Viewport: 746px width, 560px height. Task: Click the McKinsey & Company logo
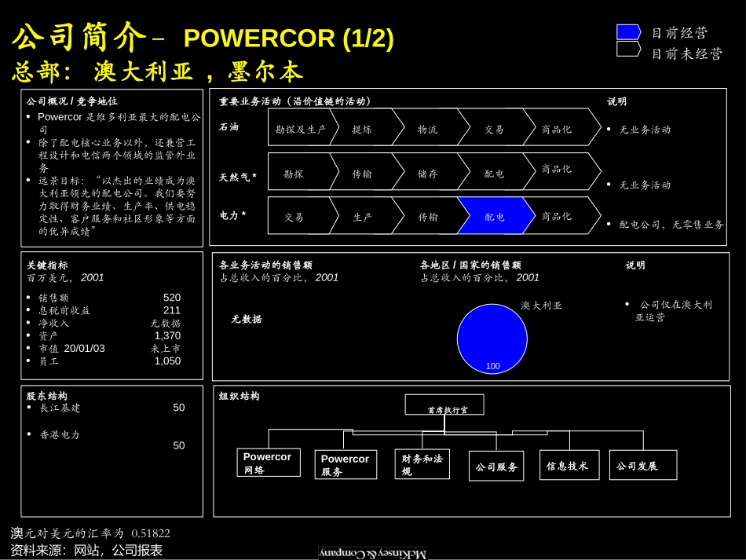pyautogui.click(x=373, y=554)
